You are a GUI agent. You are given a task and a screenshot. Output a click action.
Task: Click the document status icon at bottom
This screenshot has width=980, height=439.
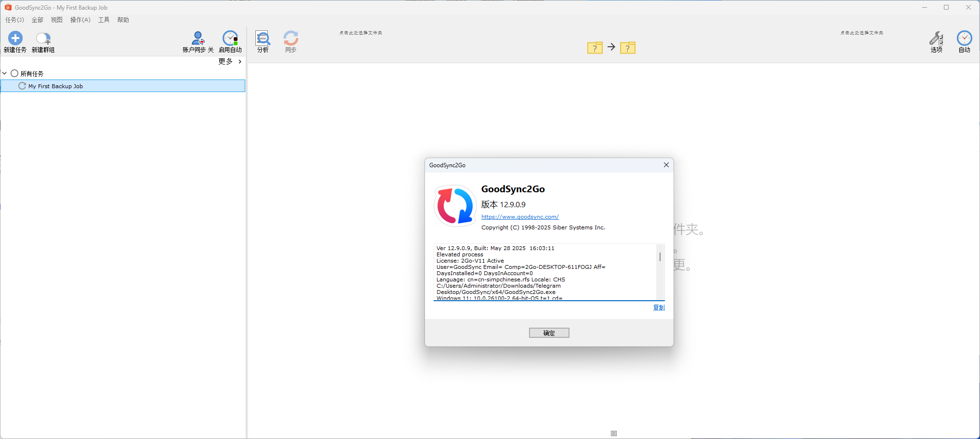613,433
